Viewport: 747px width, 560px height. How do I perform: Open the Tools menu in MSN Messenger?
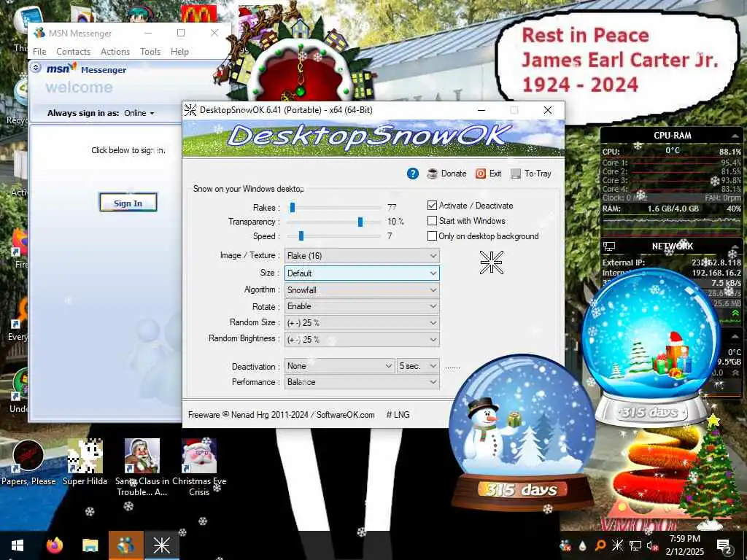coord(150,52)
